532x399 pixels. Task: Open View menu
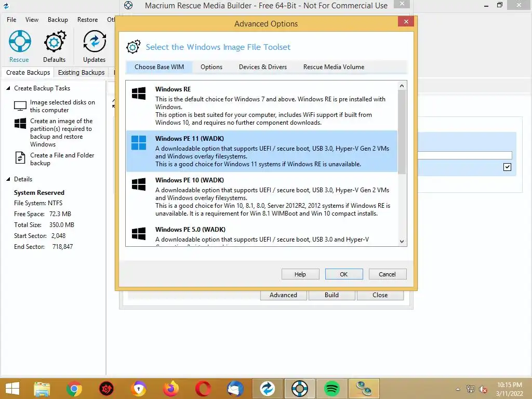32,20
